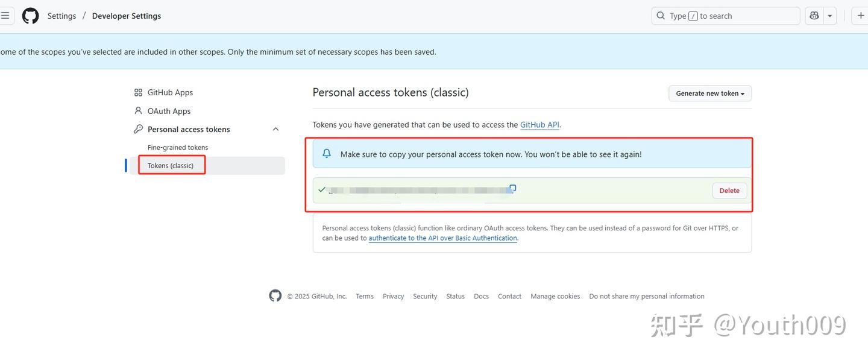Open Copilot chat icon in header
Screen dimensions: 868x360
814,16
